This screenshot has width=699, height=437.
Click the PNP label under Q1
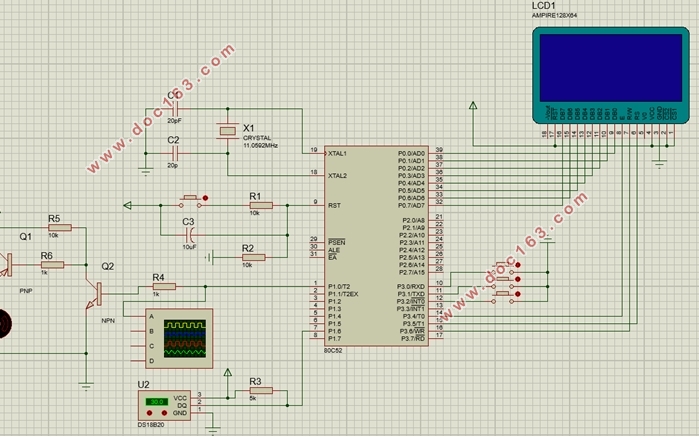(x=26, y=291)
